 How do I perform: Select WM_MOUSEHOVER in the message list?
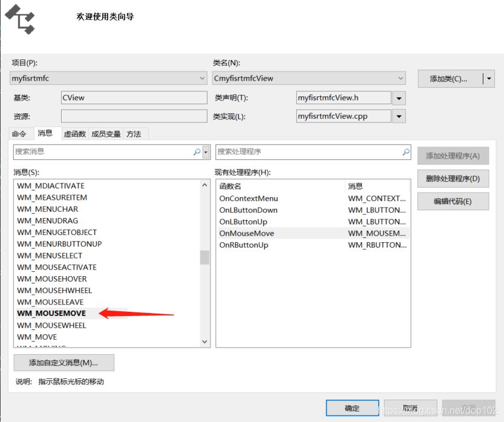tap(52, 279)
